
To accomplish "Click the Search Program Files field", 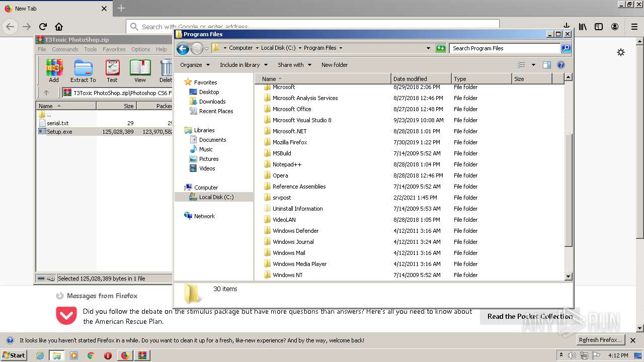I will pyautogui.click(x=505, y=48).
